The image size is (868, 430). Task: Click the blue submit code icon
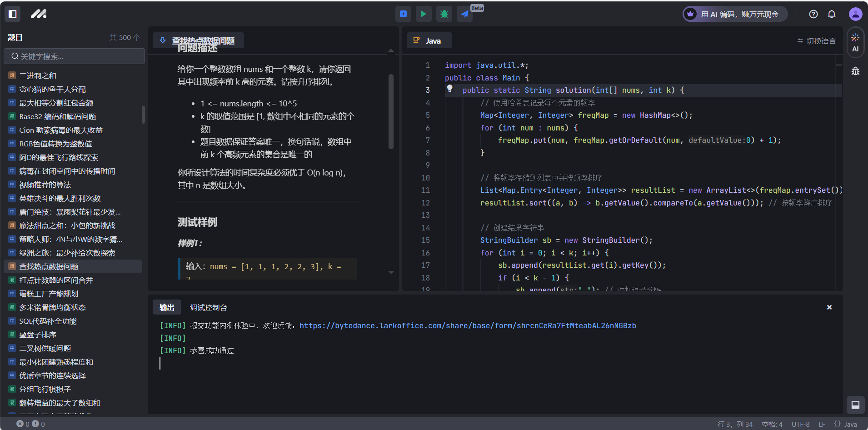coord(403,14)
